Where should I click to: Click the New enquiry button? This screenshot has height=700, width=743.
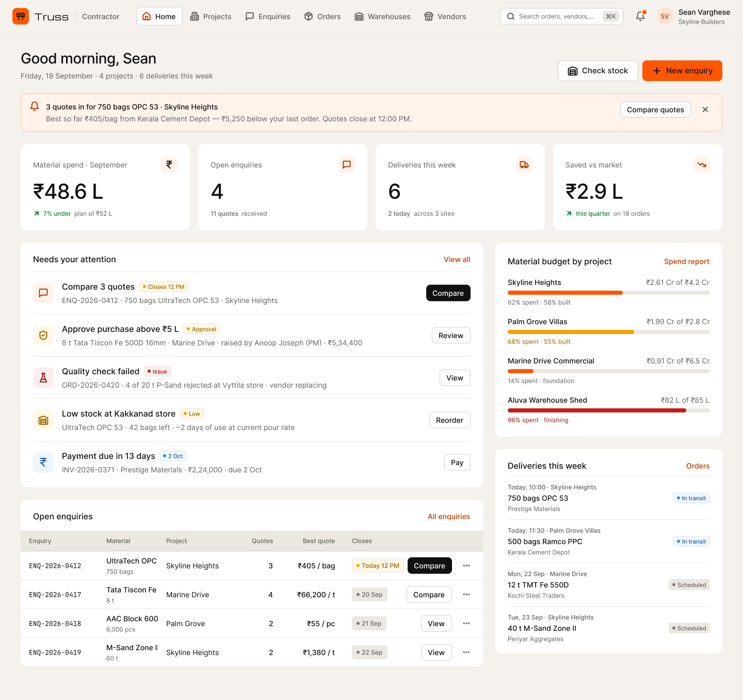coord(682,71)
